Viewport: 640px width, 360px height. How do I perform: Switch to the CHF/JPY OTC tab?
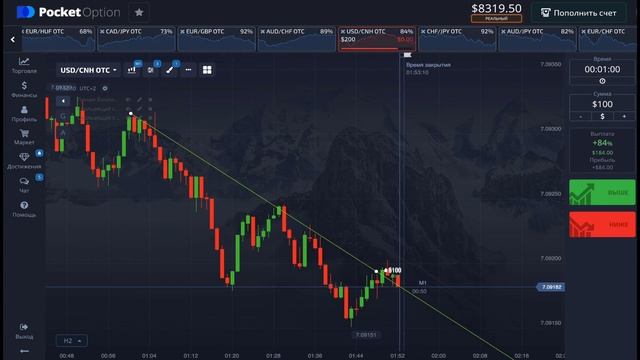[457, 39]
